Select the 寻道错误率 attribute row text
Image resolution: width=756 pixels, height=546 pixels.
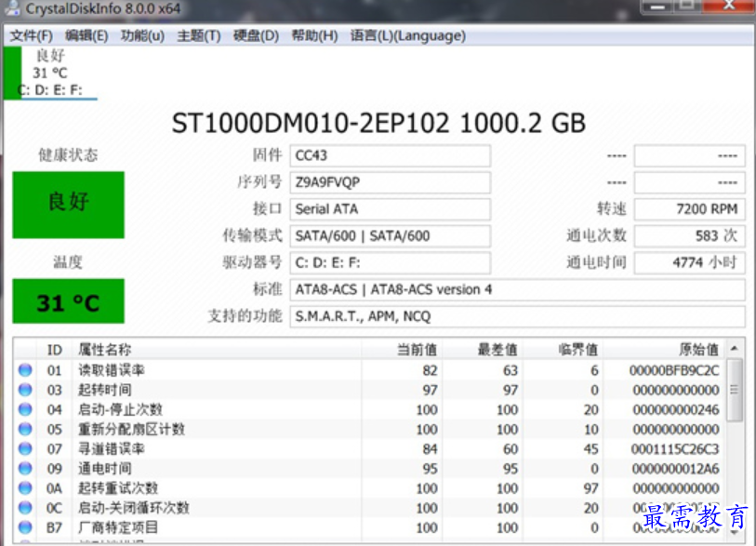pos(112,449)
